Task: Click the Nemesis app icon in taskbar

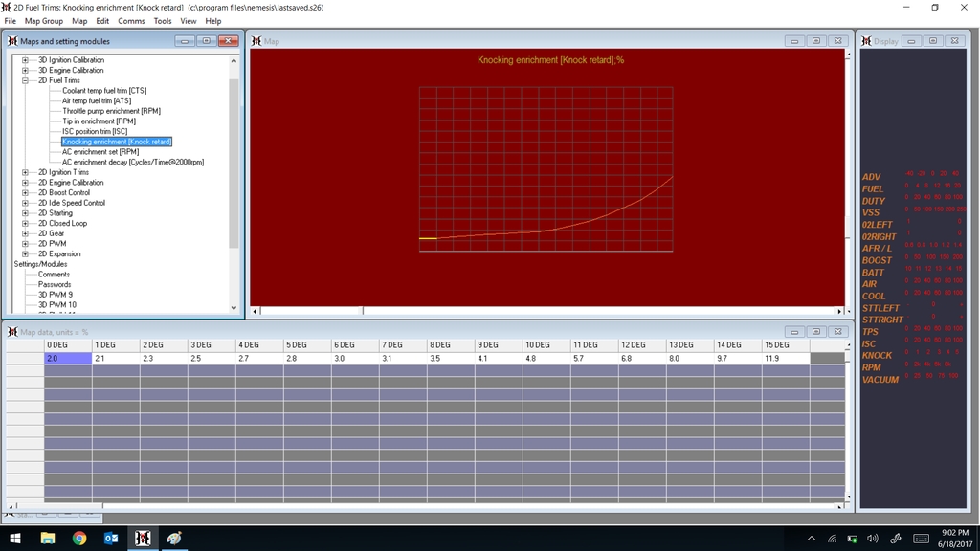Action: [x=142, y=539]
